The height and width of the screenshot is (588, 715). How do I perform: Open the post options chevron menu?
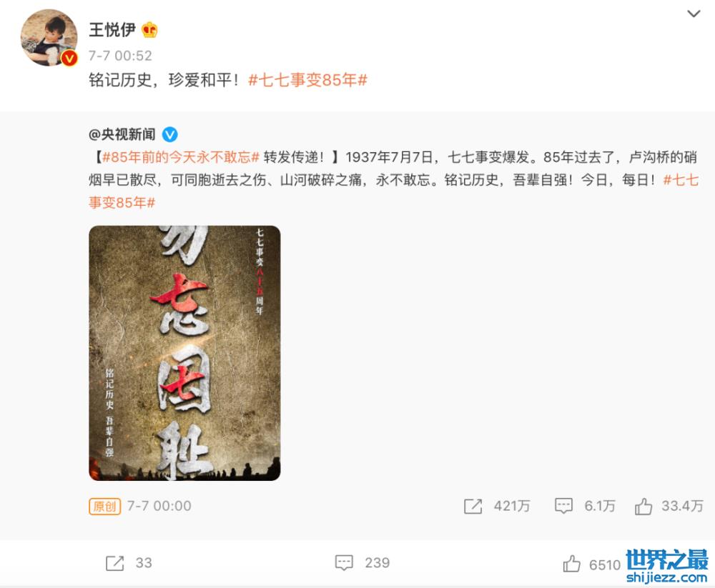pyautogui.click(x=694, y=14)
